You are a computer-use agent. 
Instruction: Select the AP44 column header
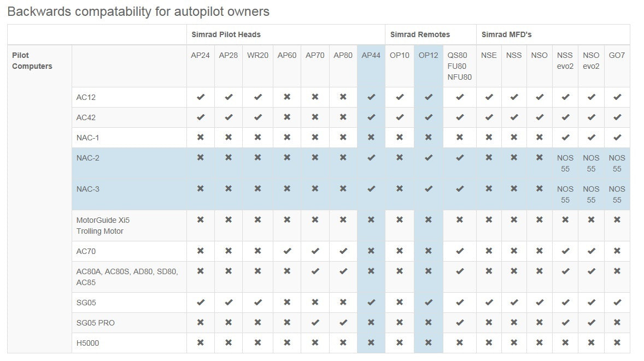[x=371, y=55]
